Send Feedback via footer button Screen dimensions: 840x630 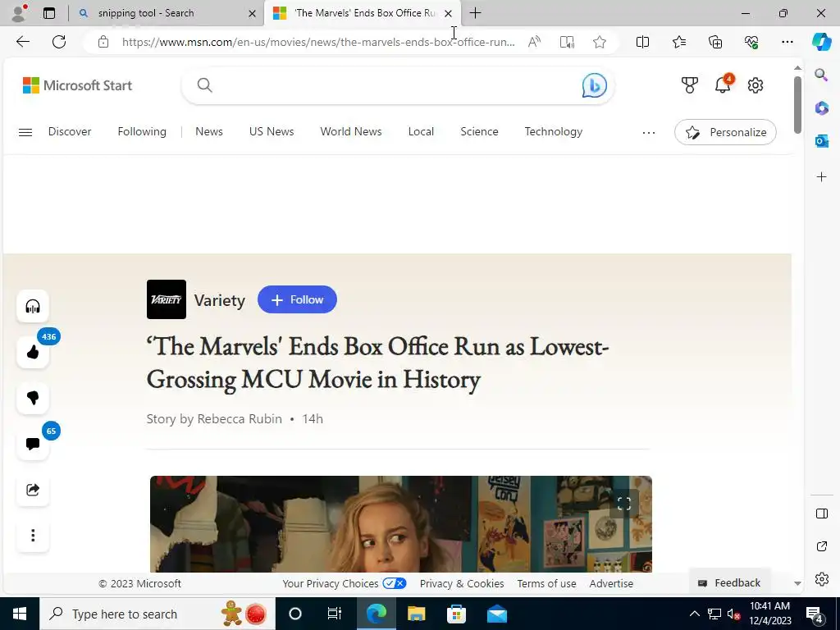[729, 583]
